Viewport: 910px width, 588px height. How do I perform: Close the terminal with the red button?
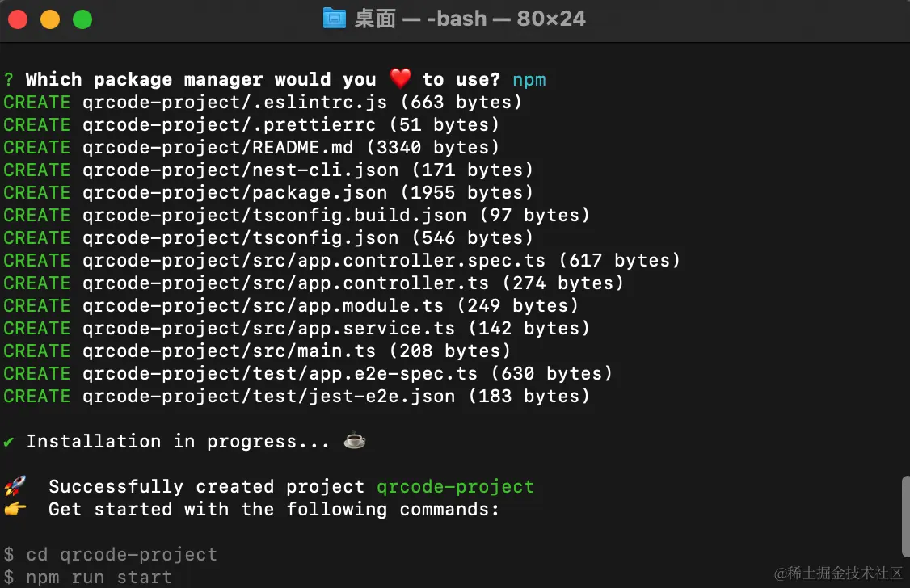18,19
